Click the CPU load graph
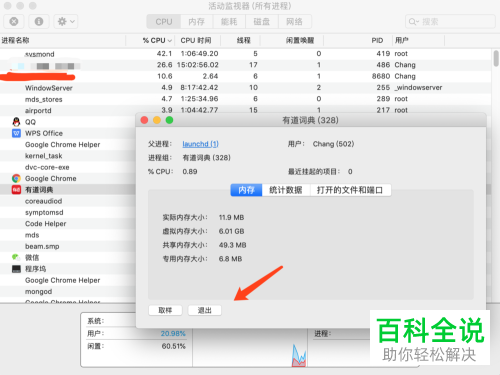Screen dimensions: 500x375 tap(250, 348)
